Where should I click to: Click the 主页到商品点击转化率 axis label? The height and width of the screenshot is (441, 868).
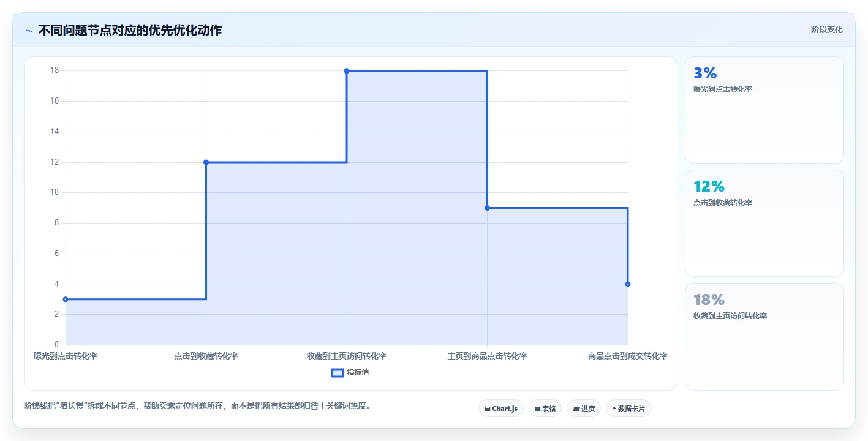pos(487,356)
